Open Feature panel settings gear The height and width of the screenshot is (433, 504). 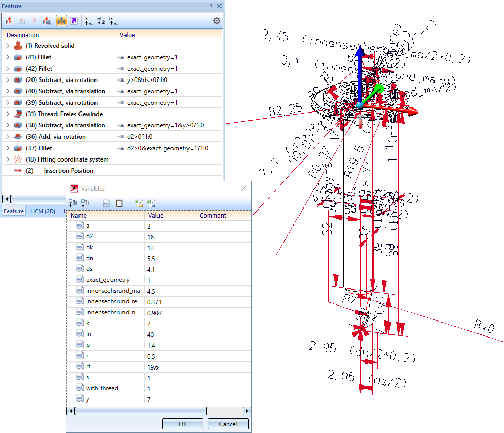click(x=217, y=21)
